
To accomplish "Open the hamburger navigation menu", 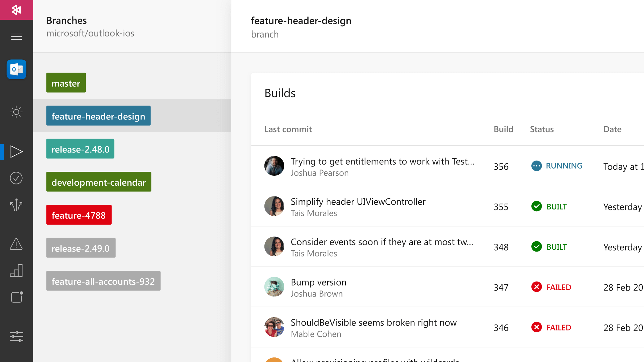I will pos(16,36).
